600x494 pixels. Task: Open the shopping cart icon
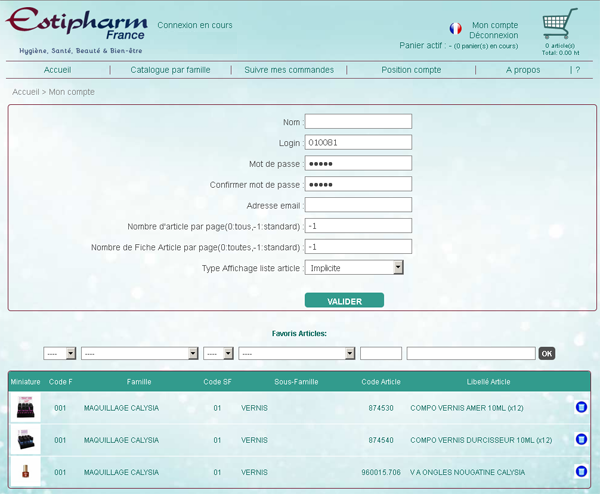[560, 24]
